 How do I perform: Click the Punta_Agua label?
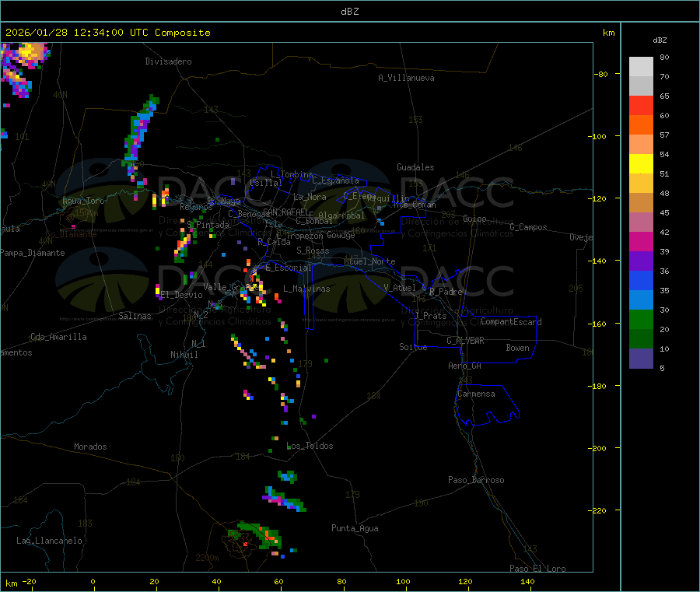pyautogui.click(x=355, y=528)
